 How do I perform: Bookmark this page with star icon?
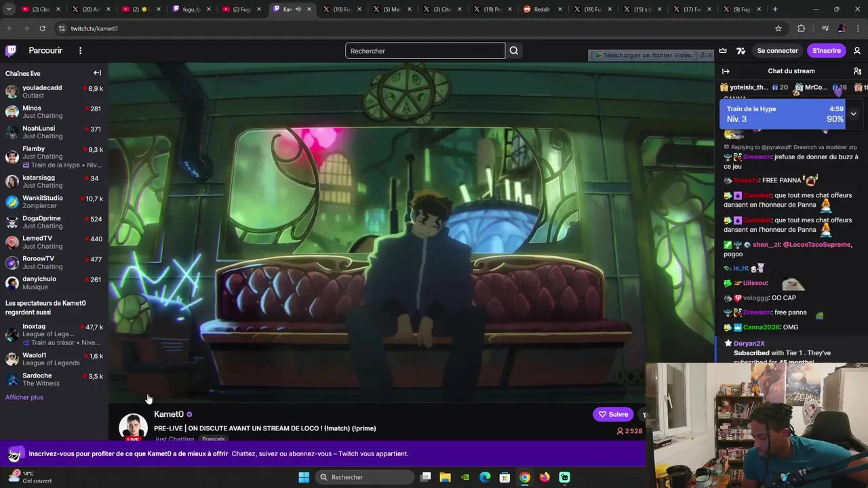click(x=778, y=28)
